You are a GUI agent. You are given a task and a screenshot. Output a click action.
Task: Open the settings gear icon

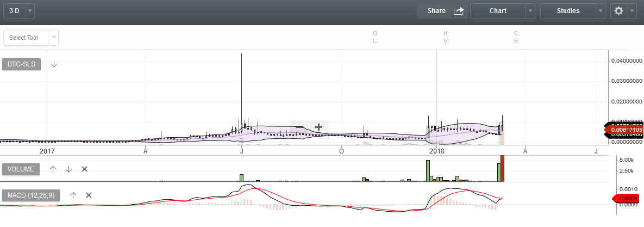pyautogui.click(x=618, y=11)
